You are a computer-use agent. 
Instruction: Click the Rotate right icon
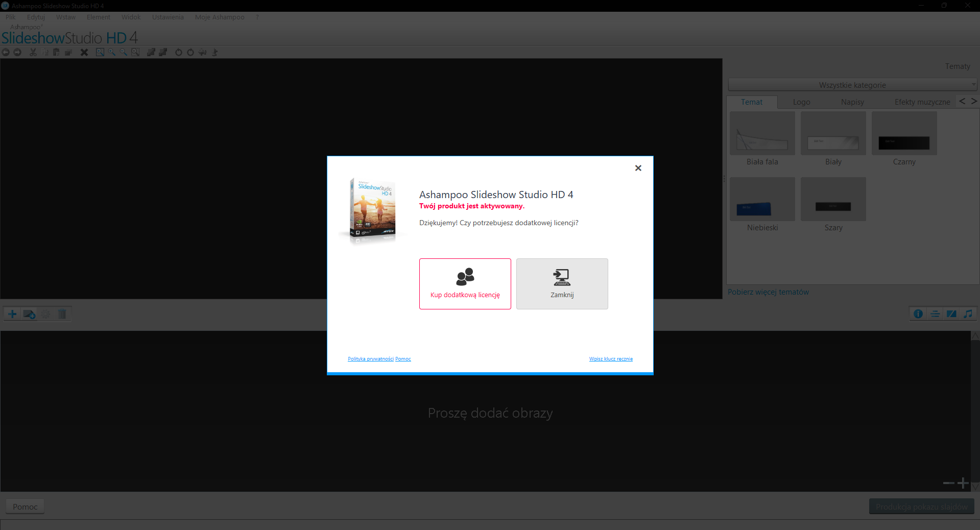(190, 52)
